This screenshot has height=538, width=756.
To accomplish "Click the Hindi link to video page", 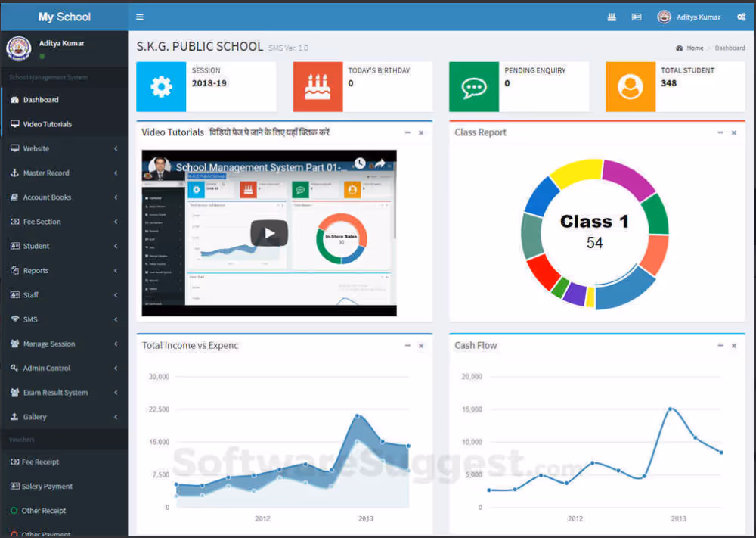I will click(x=269, y=132).
